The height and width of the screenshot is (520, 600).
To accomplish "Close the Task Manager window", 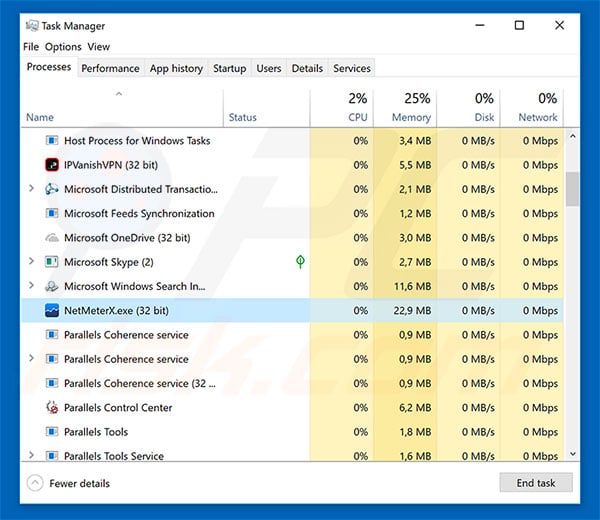I will pyautogui.click(x=559, y=25).
